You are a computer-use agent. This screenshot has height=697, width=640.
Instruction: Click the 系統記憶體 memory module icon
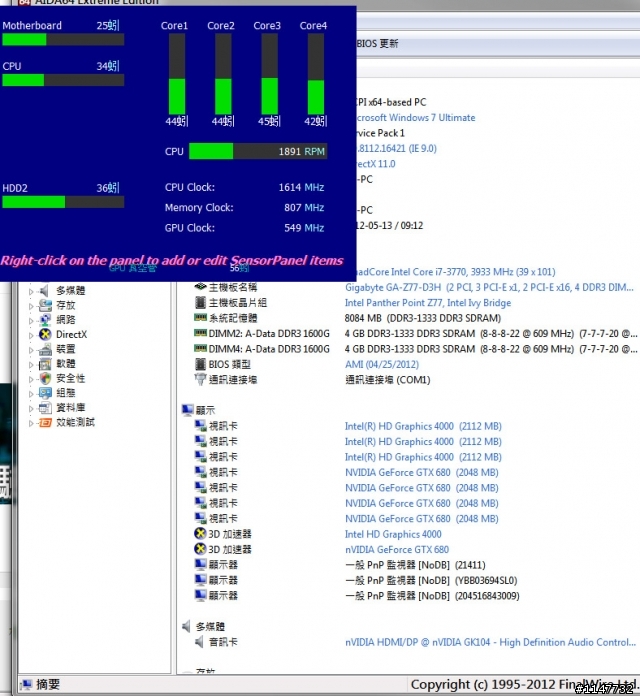point(200,317)
